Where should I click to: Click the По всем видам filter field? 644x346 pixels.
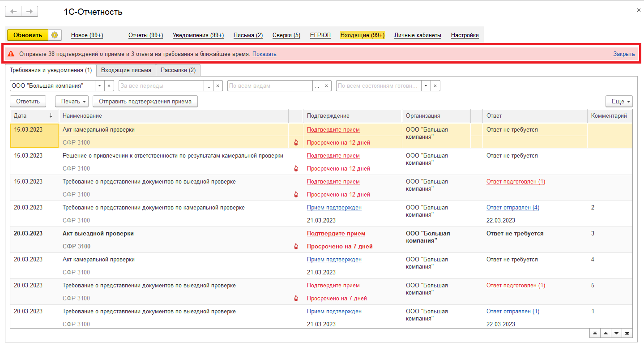[x=270, y=85]
